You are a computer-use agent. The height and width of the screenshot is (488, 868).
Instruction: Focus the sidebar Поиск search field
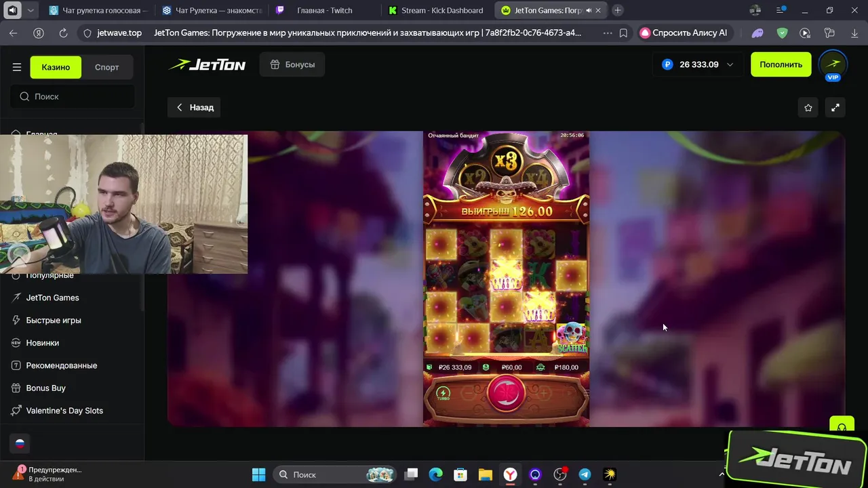point(73,96)
